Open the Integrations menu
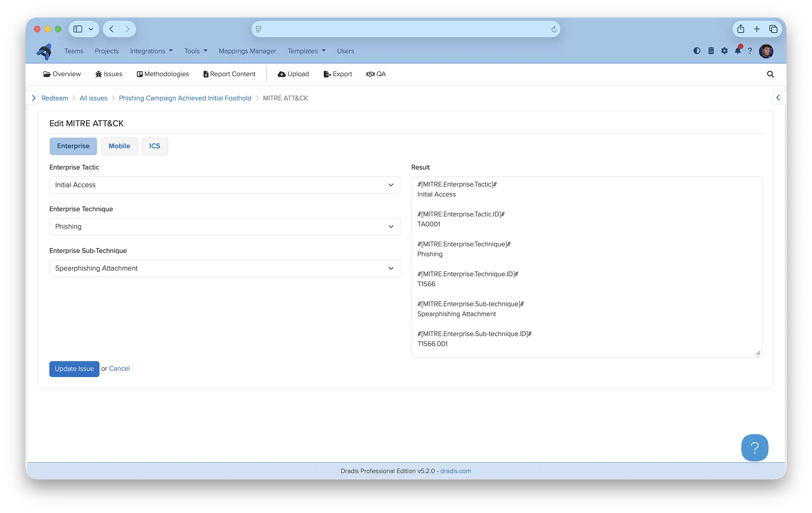Image resolution: width=812 pixels, height=513 pixels. (x=151, y=51)
